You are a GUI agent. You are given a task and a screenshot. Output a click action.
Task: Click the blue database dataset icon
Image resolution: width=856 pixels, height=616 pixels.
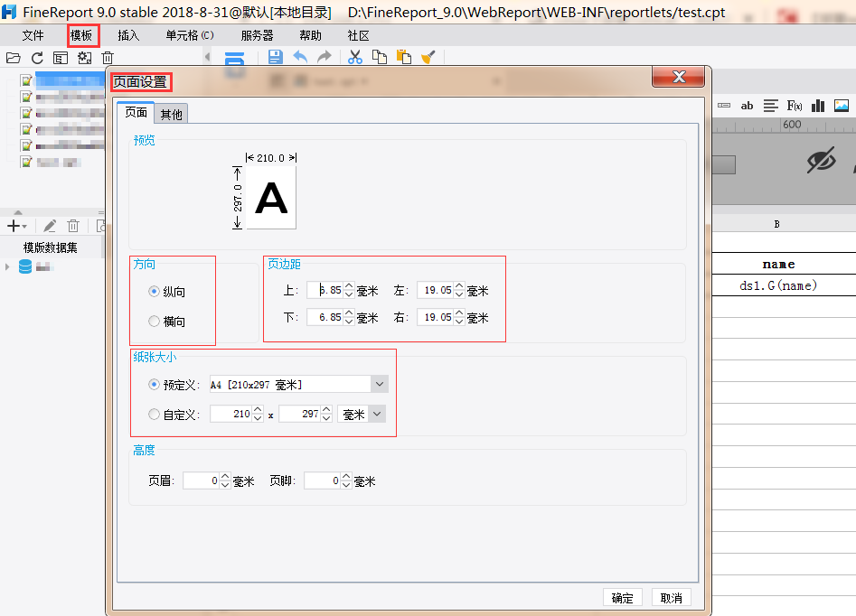(x=25, y=266)
